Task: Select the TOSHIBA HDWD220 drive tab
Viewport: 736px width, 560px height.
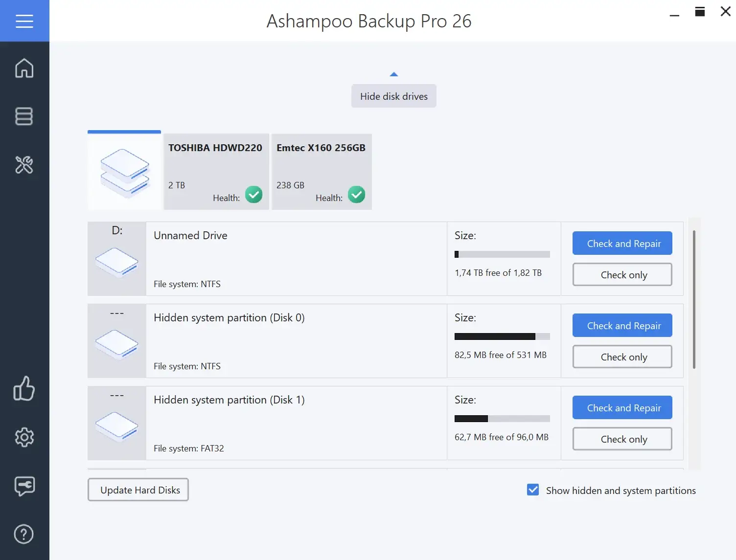Action: (x=215, y=171)
